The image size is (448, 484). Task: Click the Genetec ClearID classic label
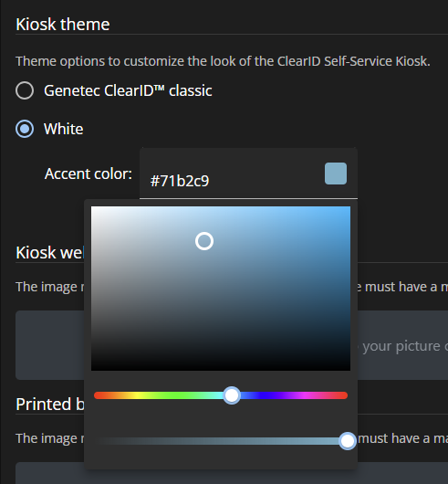click(128, 90)
